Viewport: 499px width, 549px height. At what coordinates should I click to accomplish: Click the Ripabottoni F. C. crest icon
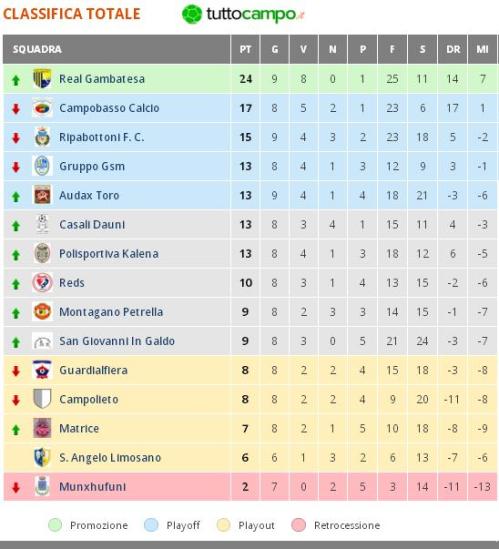[42, 137]
